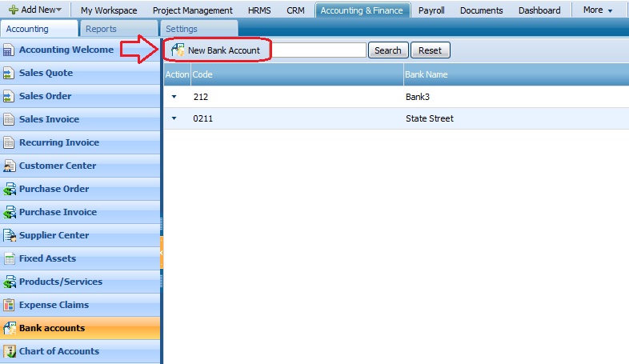Open the Fixed Assets section

click(x=80, y=258)
